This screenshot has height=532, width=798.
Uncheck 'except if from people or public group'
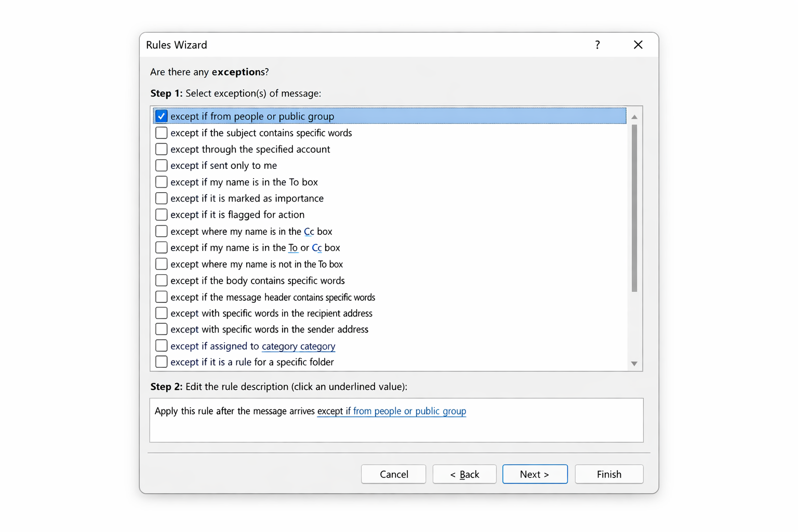161,116
